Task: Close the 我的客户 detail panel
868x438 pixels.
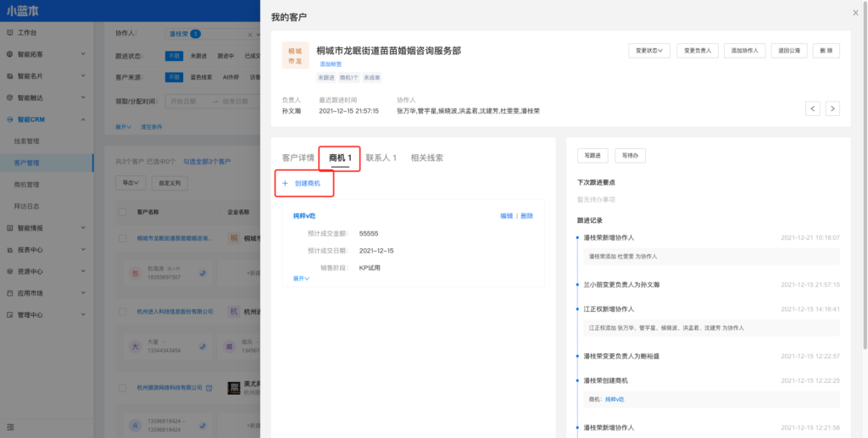Action: [x=854, y=13]
